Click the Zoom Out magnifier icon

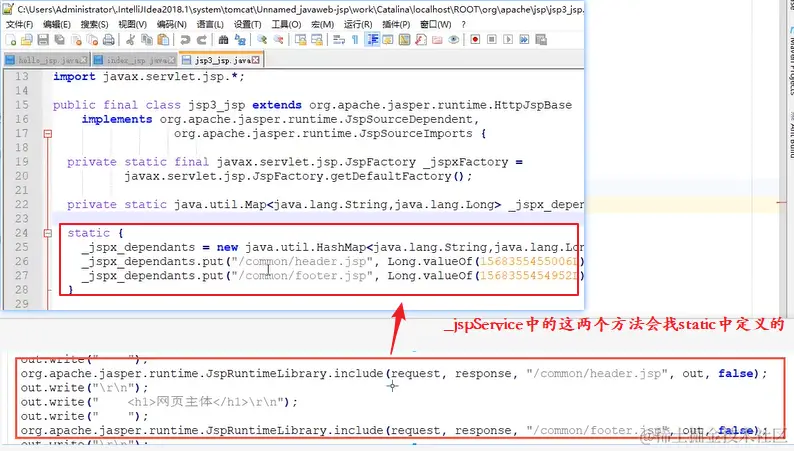279,39
